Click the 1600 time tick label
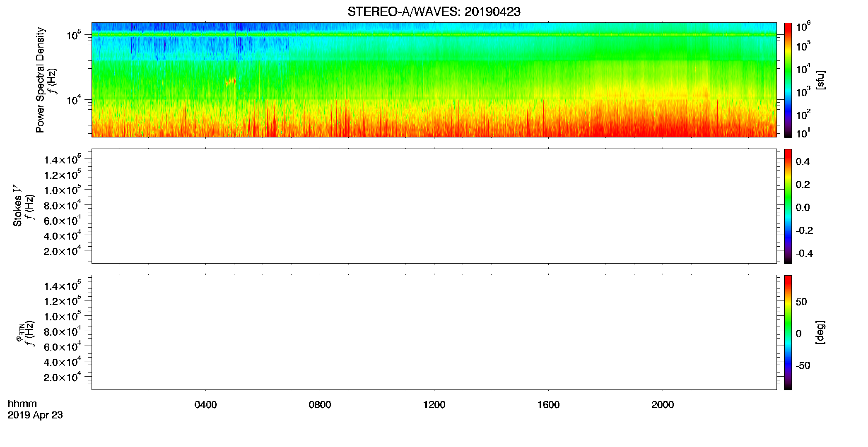868x447 pixels. [x=548, y=405]
